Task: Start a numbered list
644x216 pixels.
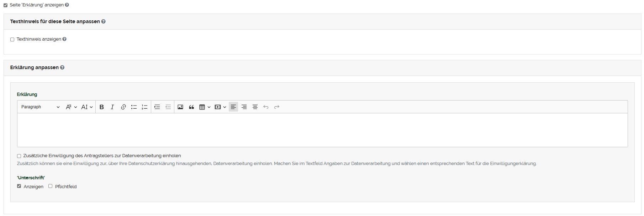Action: pos(144,107)
